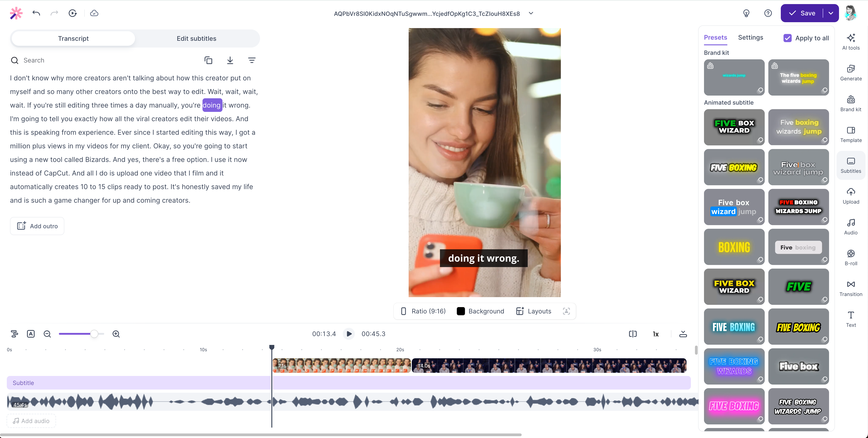This screenshot has height=438, width=868.
Task: Expand the Save button dropdown arrow
Action: pyautogui.click(x=831, y=13)
